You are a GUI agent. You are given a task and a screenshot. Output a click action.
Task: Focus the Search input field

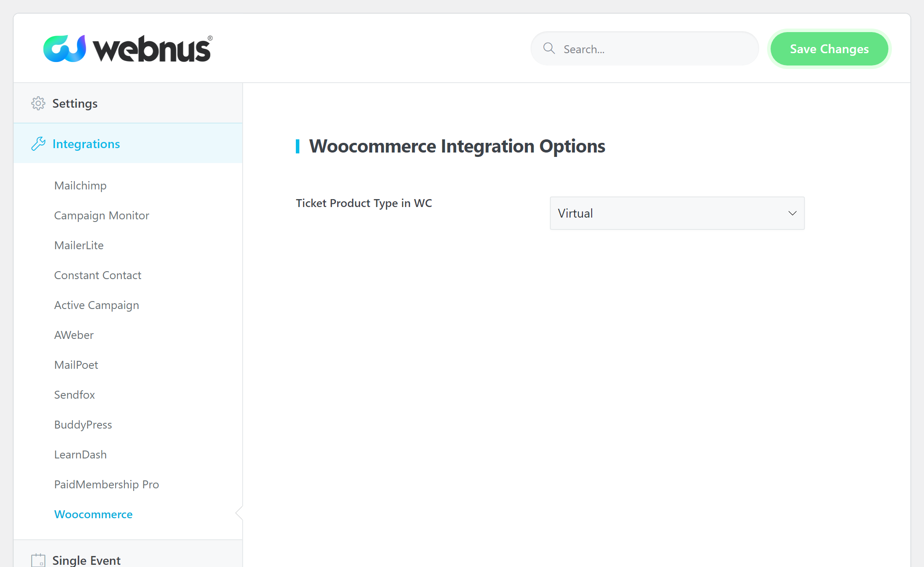click(x=645, y=49)
